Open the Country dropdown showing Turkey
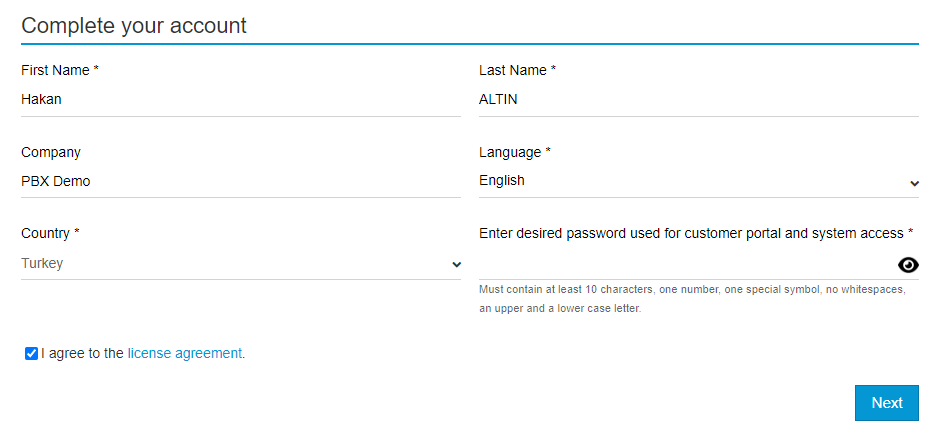Image resolution: width=939 pixels, height=433 pixels. point(241,264)
